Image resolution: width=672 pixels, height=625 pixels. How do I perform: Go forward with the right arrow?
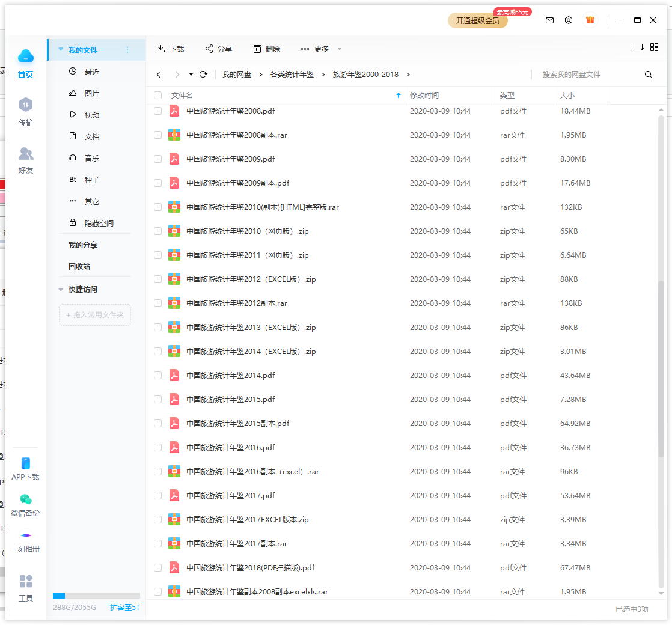click(x=177, y=75)
